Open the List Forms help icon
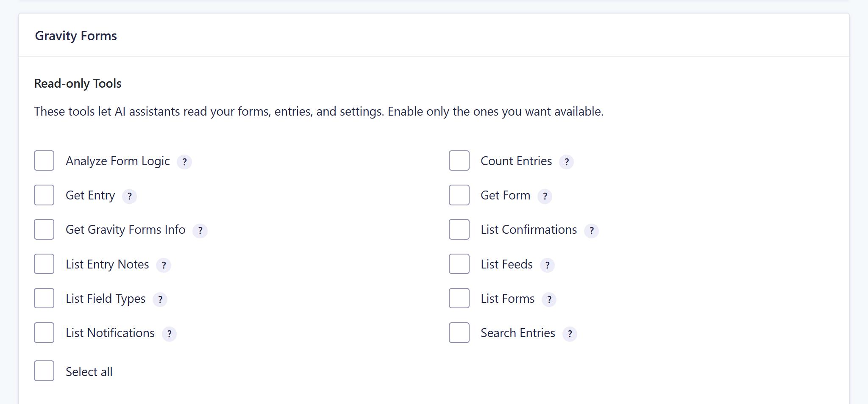The height and width of the screenshot is (404, 868). 549,299
